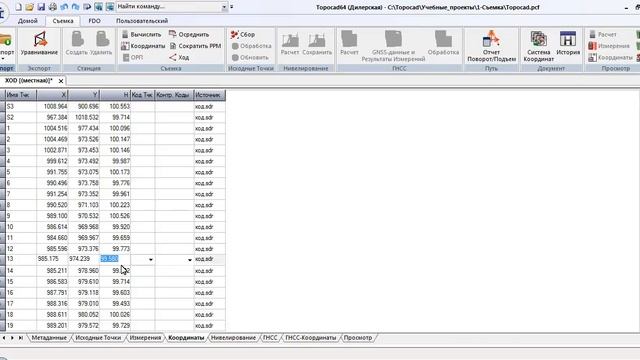Click the sheet tabs scroll-to-end arrow
The width and height of the screenshot is (640, 360).
click(20, 338)
